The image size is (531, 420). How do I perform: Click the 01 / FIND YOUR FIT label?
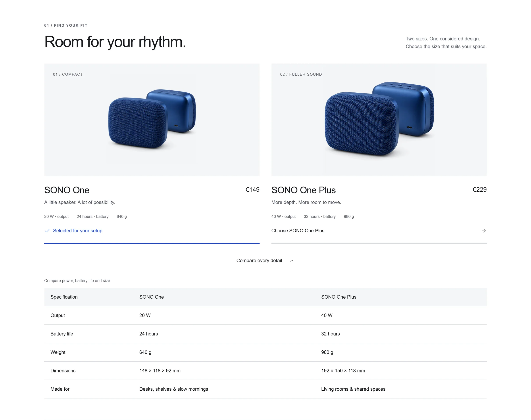[66, 25]
